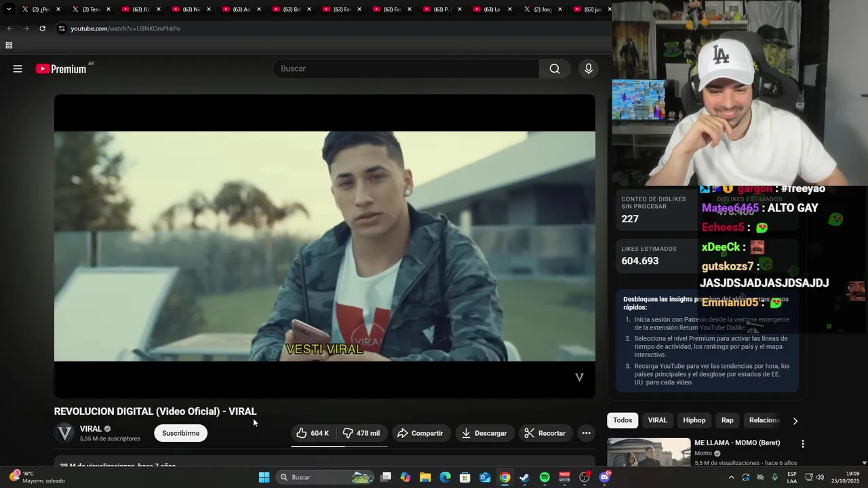Open the VIRAL channel name link

click(91, 429)
